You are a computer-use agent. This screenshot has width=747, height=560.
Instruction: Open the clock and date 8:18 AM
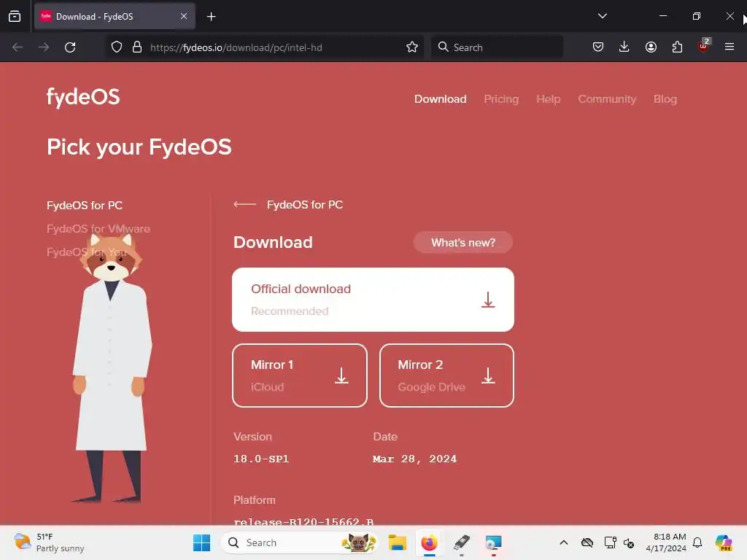coord(666,542)
